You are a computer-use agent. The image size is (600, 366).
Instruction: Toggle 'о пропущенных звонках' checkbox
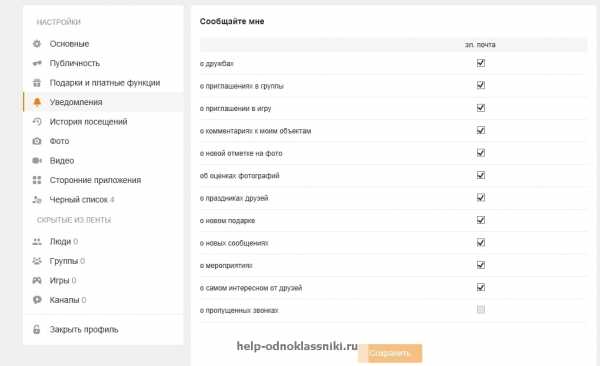pos(481,309)
